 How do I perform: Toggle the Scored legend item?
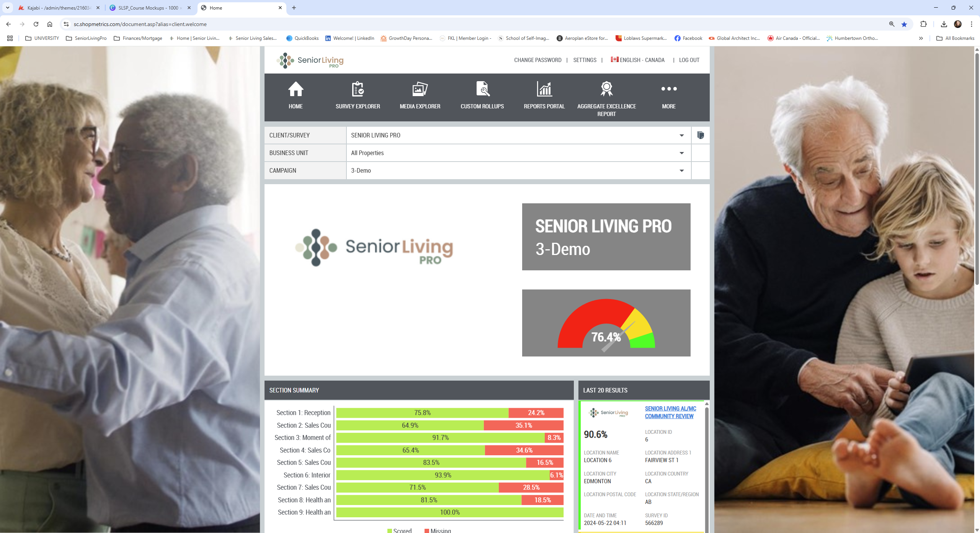tap(399, 530)
